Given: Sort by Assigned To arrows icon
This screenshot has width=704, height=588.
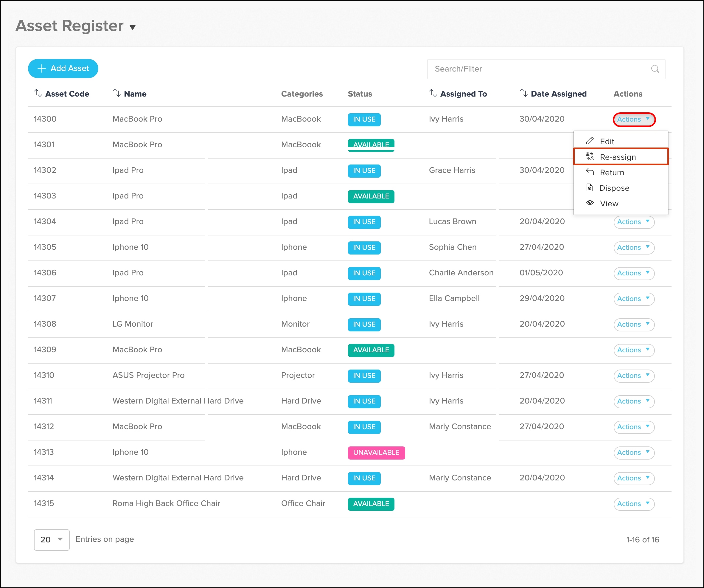Looking at the screenshot, I should 433,93.
